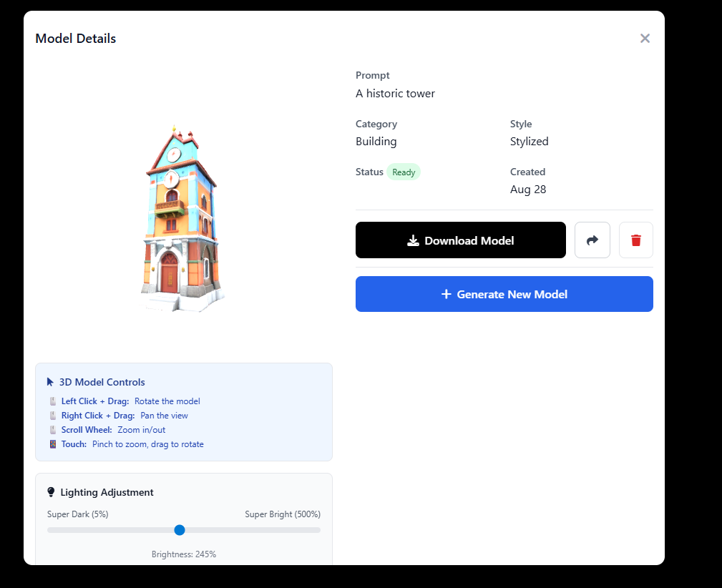Click the 'Brightness: 245%' label

184,554
